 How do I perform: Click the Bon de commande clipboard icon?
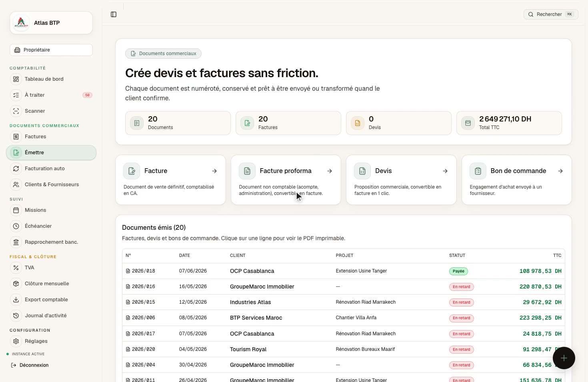[478, 171]
